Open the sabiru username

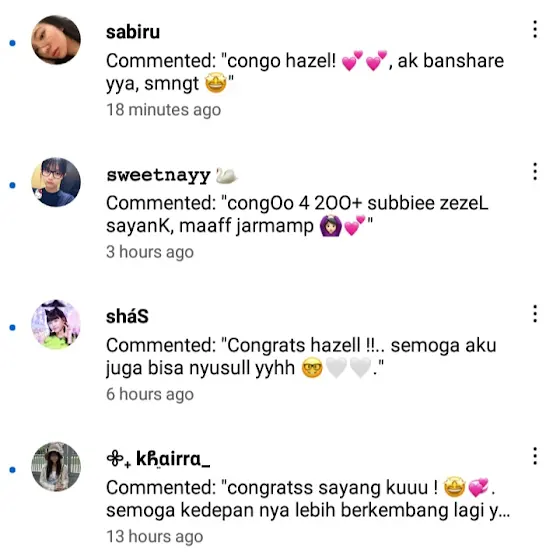pos(133,32)
